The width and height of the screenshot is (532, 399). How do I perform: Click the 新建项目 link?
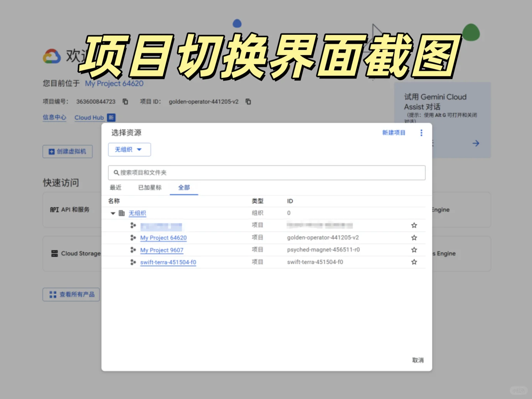(x=394, y=133)
